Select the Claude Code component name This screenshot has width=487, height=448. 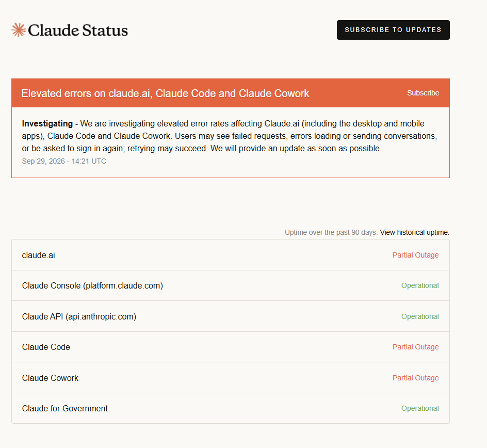46,347
